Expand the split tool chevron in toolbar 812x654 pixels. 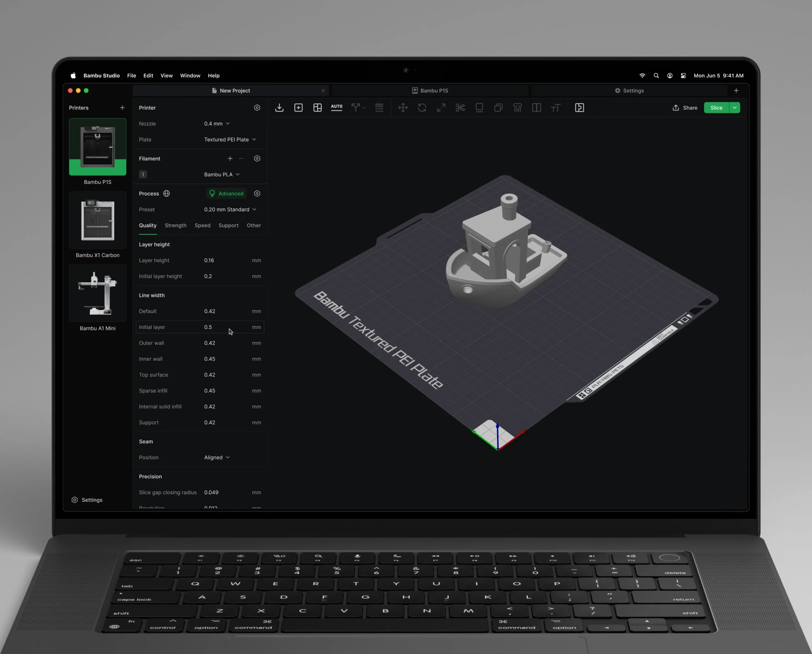click(x=364, y=108)
